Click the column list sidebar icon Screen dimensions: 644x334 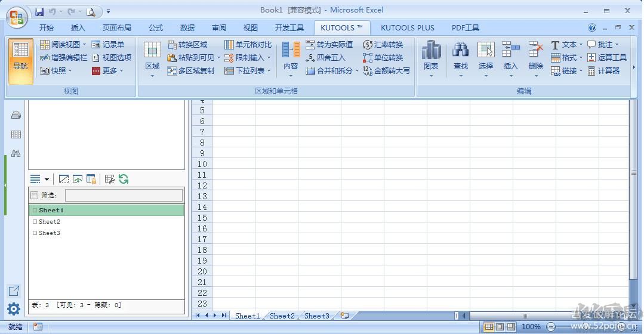click(16, 134)
